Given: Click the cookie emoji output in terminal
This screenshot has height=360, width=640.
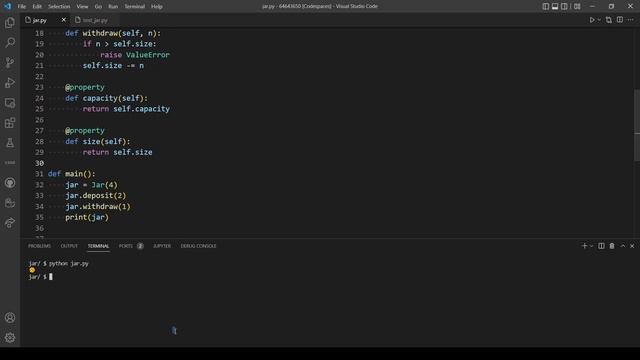Looking at the screenshot, I should pyautogui.click(x=32, y=270).
